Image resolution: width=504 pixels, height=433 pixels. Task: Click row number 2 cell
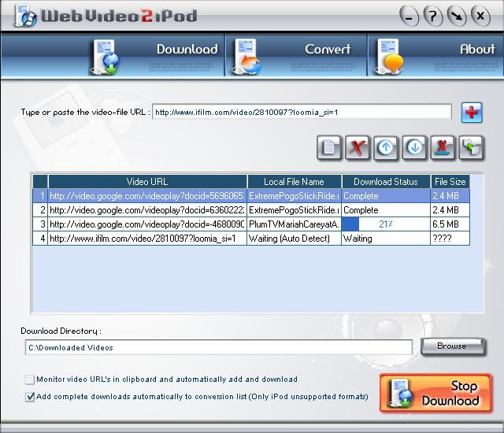tap(40, 210)
